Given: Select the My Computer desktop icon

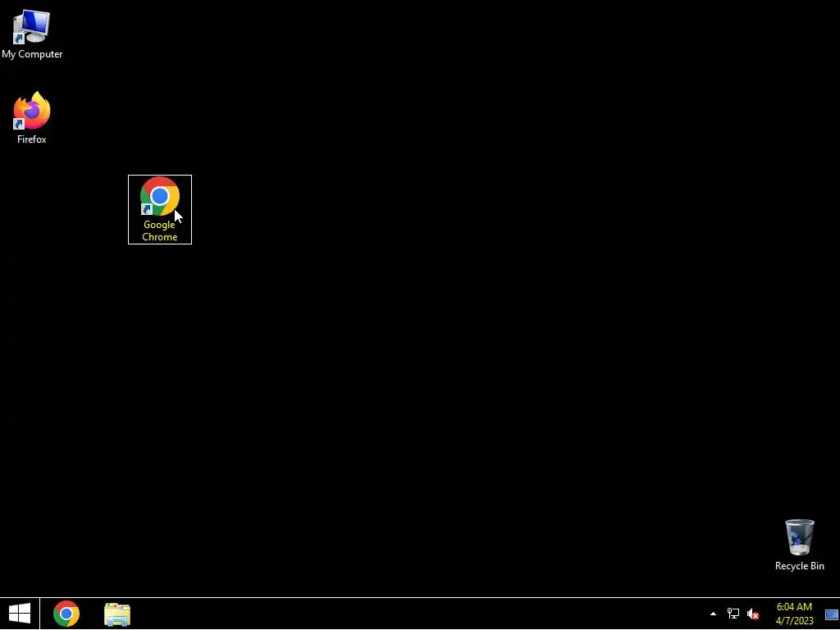Looking at the screenshot, I should (32, 34).
